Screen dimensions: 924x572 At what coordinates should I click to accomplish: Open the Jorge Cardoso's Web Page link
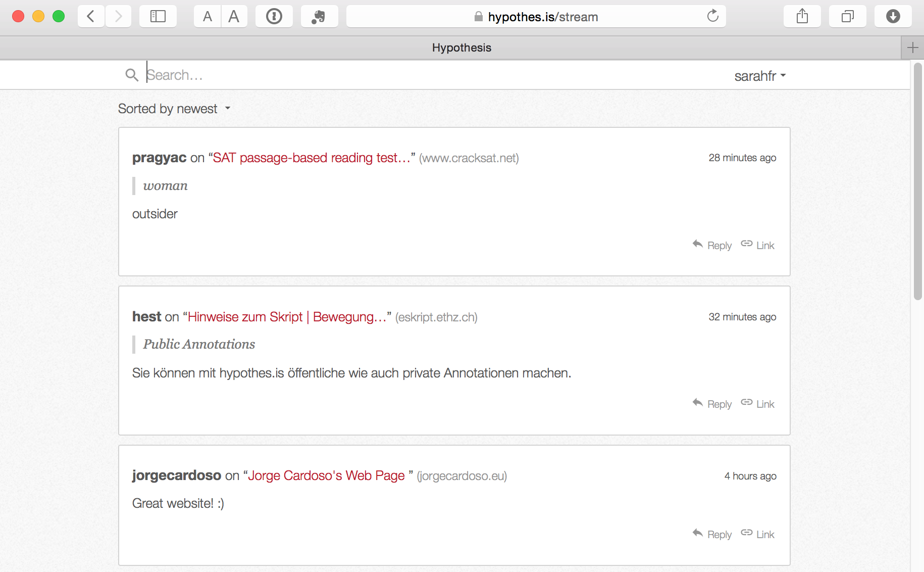pos(326,475)
